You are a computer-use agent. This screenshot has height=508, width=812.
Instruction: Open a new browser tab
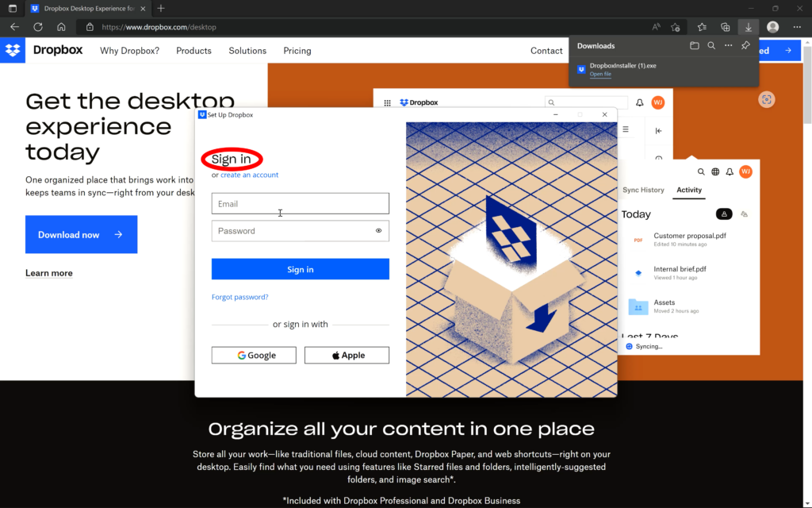pyautogui.click(x=161, y=8)
